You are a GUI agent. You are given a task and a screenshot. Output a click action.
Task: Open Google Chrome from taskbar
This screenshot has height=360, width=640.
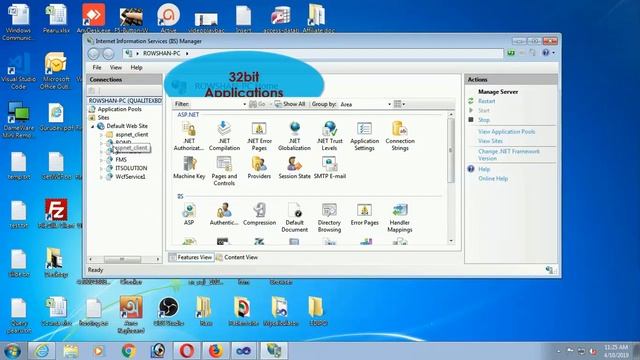pyautogui.click(x=129, y=351)
